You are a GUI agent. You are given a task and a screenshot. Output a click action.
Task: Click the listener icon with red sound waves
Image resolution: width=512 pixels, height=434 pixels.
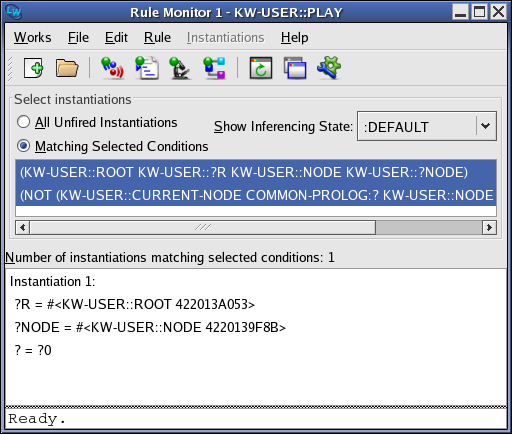pos(112,68)
